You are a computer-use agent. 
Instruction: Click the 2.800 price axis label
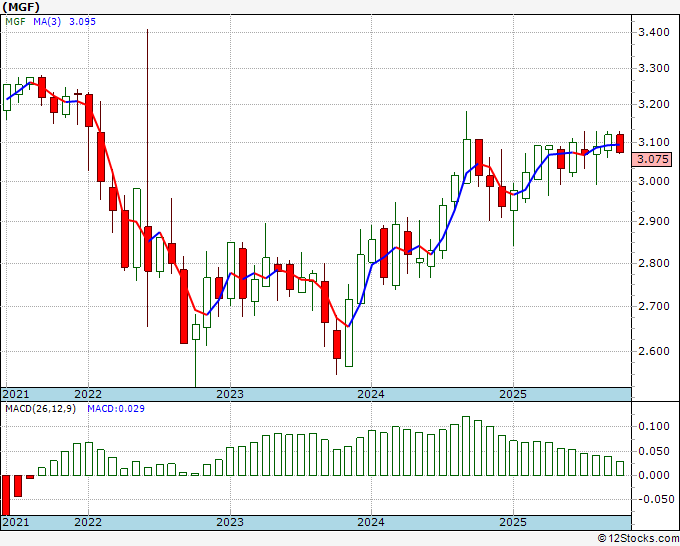point(654,263)
